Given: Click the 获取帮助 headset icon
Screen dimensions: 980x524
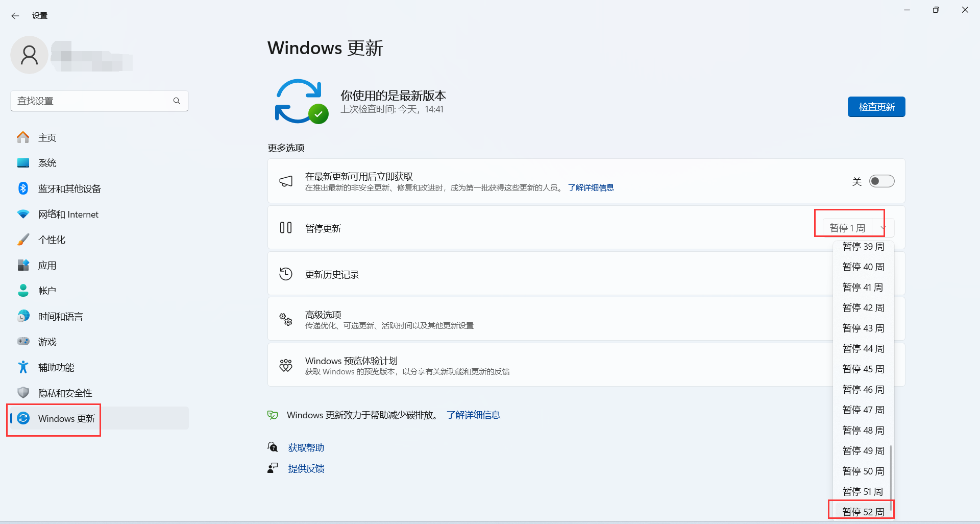Looking at the screenshot, I should point(273,447).
